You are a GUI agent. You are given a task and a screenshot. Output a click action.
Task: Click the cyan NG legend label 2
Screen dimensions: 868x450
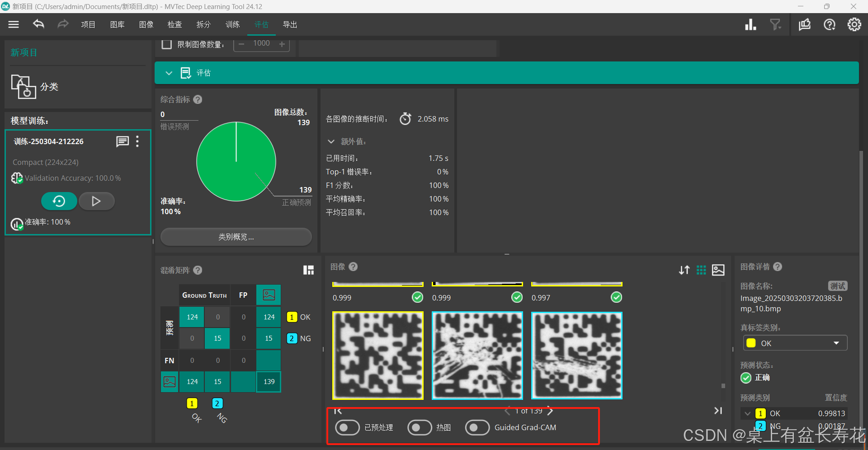coord(292,338)
